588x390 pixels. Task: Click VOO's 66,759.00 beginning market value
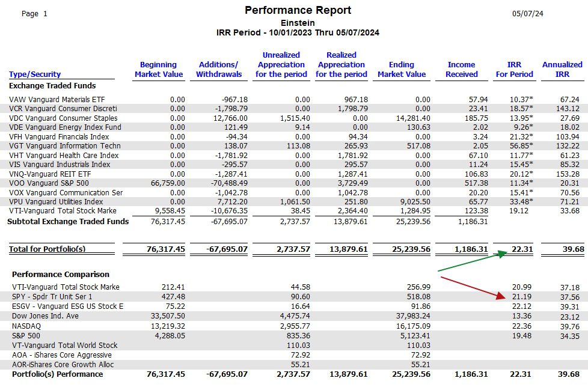click(168, 183)
